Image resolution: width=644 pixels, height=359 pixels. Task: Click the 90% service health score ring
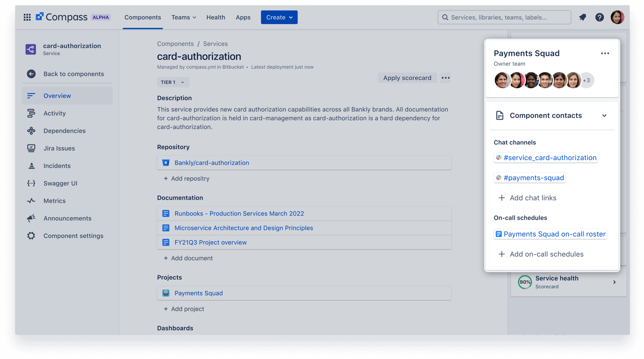click(525, 282)
